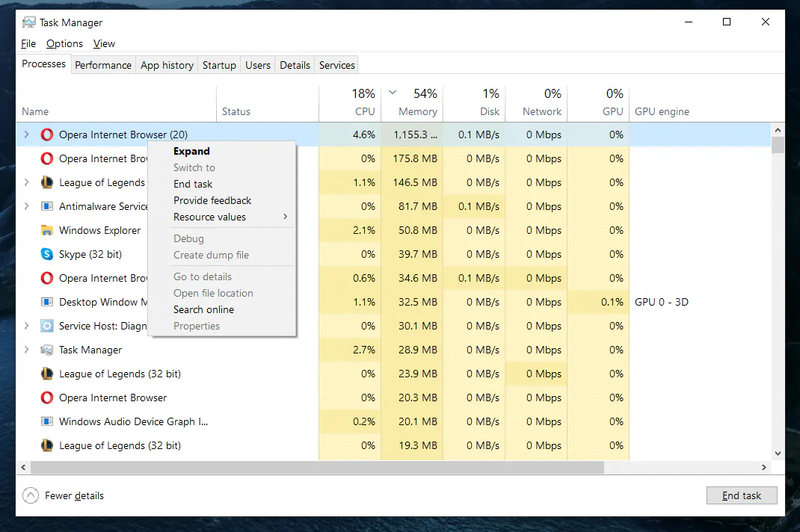Viewport: 800px width, 532px height.
Task: Click the Skype (32 bit) icon
Action: [x=47, y=254]
